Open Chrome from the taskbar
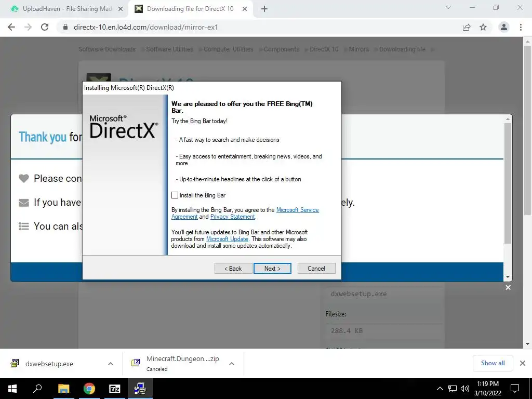This screenshot has width=532, height=399. [89, 389]
